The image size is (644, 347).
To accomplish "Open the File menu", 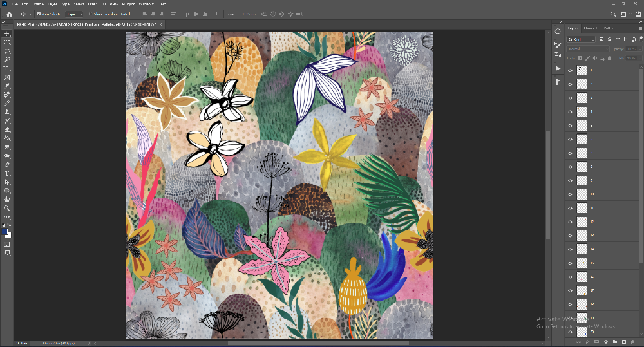I will tap(15, 4).
